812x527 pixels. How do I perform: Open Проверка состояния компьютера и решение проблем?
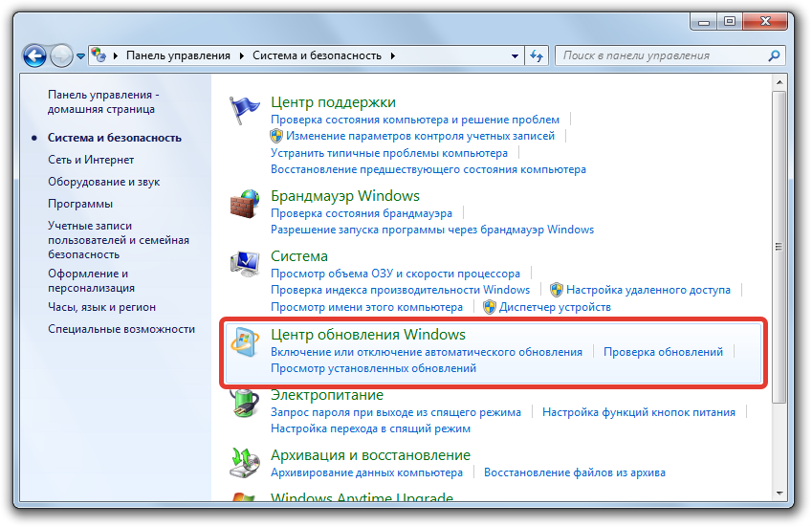[x=415, y=120]
